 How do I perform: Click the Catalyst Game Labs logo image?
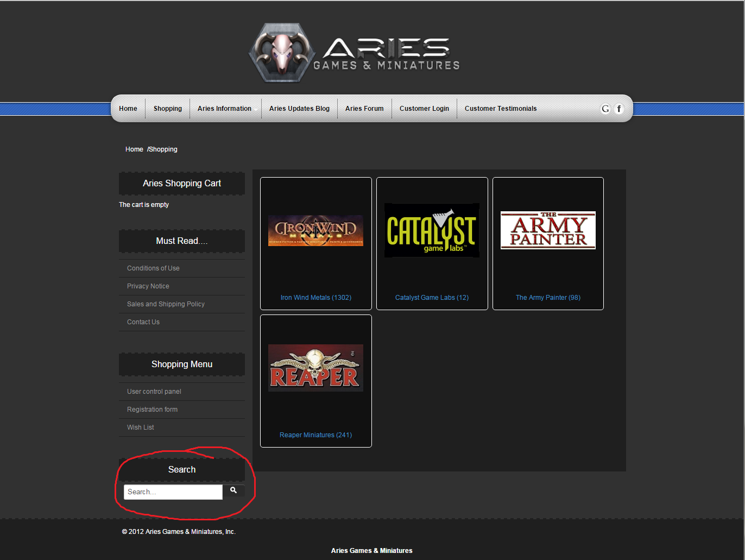[432, 230]
